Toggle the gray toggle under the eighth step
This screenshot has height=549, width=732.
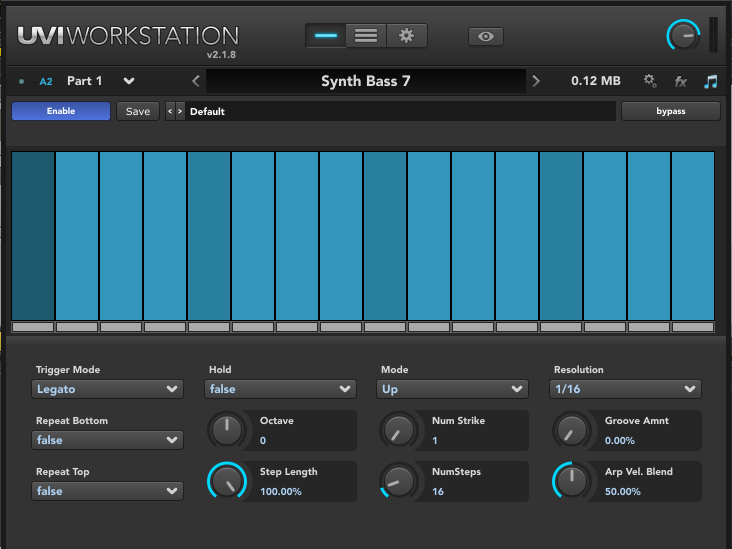coord(341,327)
